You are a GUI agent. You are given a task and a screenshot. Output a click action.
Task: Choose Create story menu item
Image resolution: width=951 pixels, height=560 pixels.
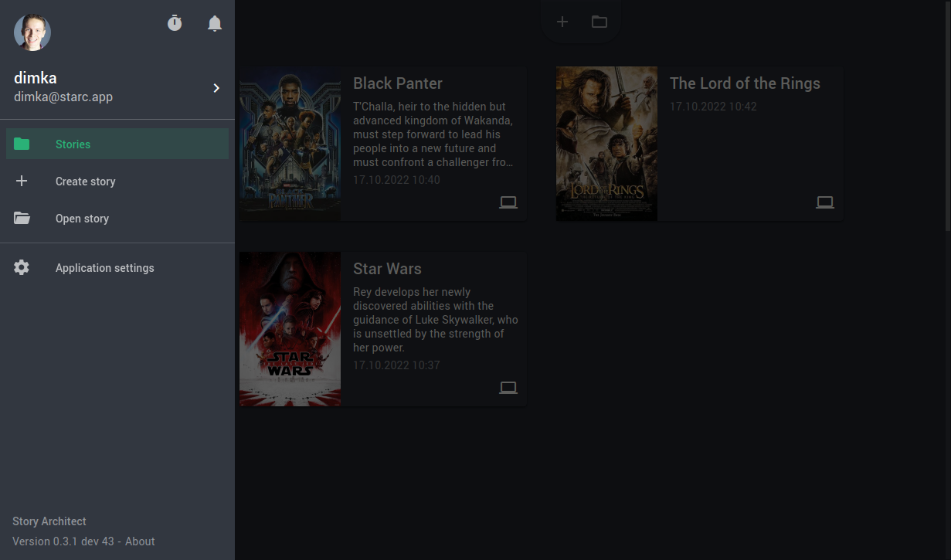click(117, 182)
